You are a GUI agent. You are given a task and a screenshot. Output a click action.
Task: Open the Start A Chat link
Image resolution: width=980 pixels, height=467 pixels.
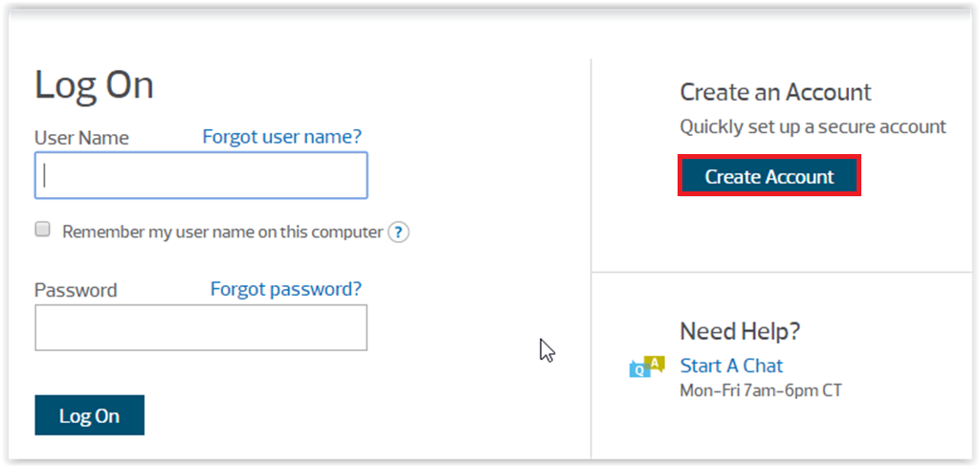pos(731,366)
